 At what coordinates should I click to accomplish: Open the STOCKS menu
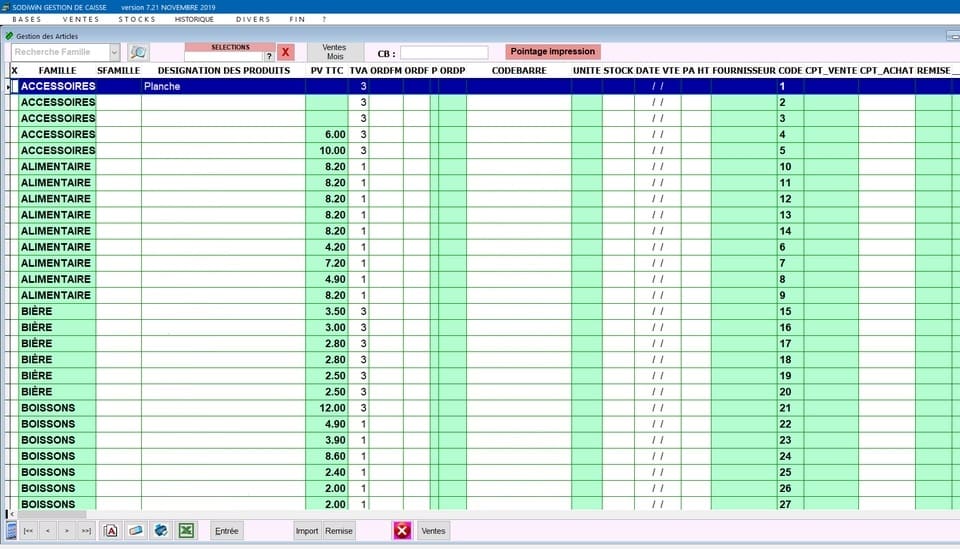tap(137, 20)
